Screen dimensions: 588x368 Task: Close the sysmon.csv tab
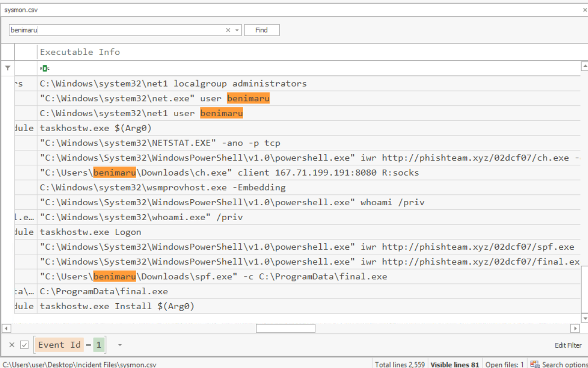click(585, 10)
